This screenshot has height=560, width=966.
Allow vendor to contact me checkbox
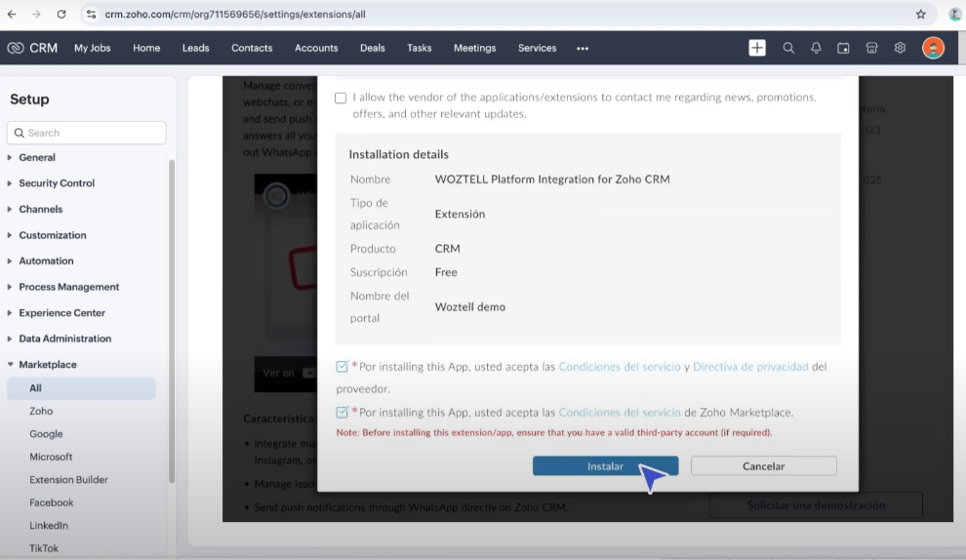(x=341, y=98)
